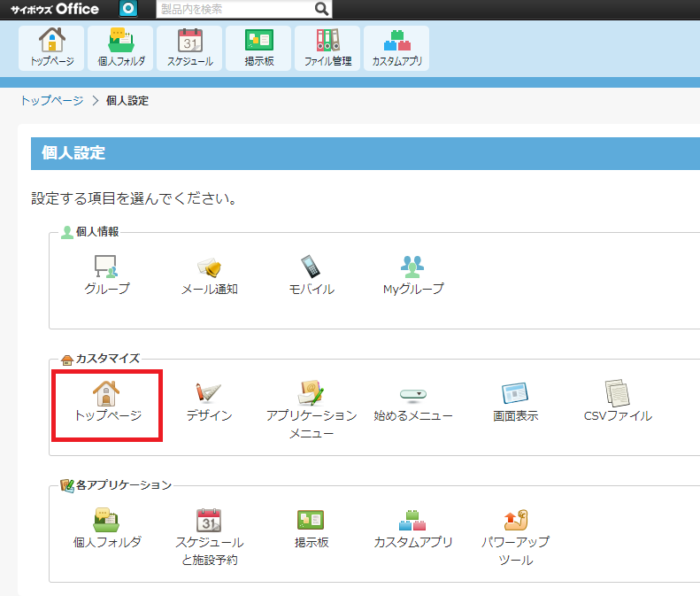Select the モバイル phone icon
Viewport: 700px width, 596px height.
312,267
